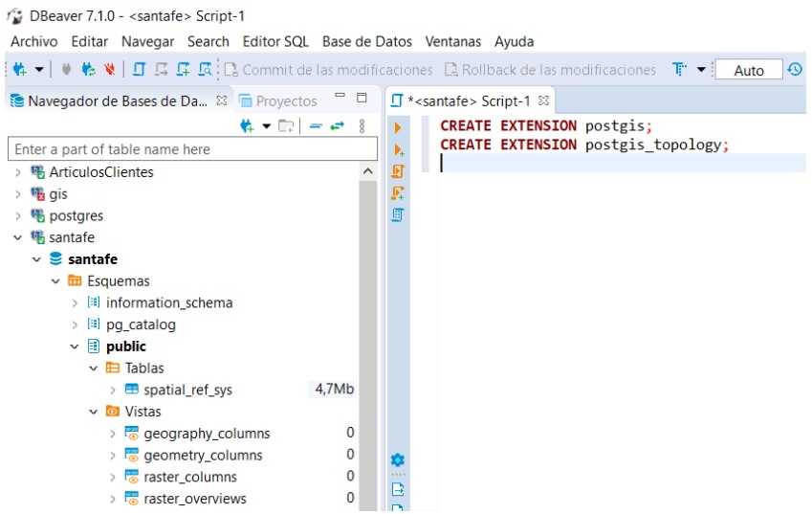Viewport: 812px width, 514px height.
Task: Open the Search menu
Action: tap(208, 41)
